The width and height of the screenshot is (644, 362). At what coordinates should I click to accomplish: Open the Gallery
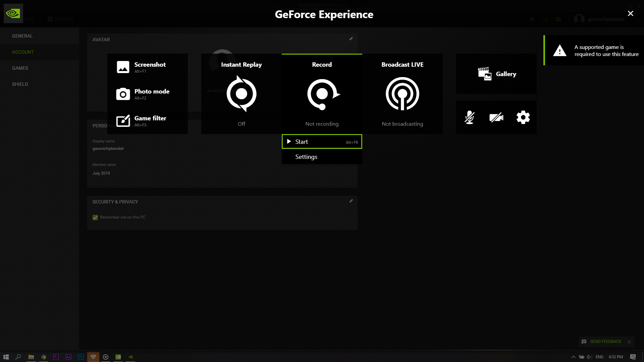click(x=496, y=74)
